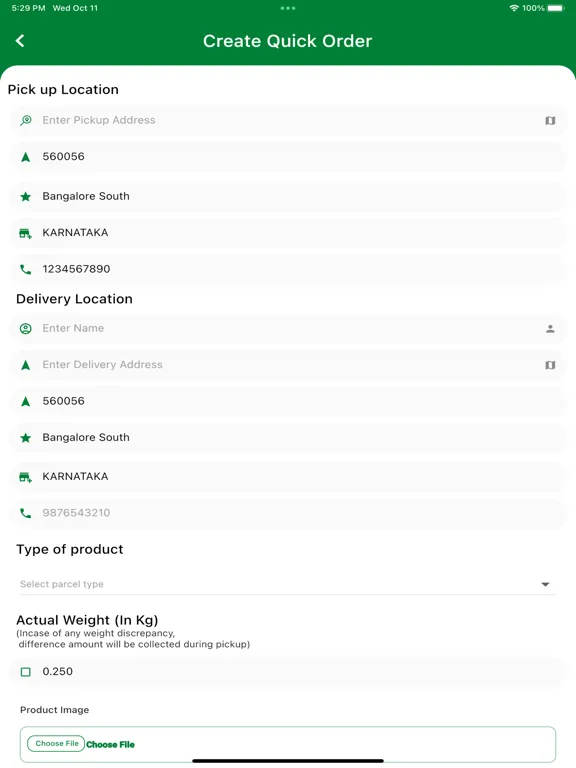Tap the pickup address search-location icon

[x=26, y=120]
